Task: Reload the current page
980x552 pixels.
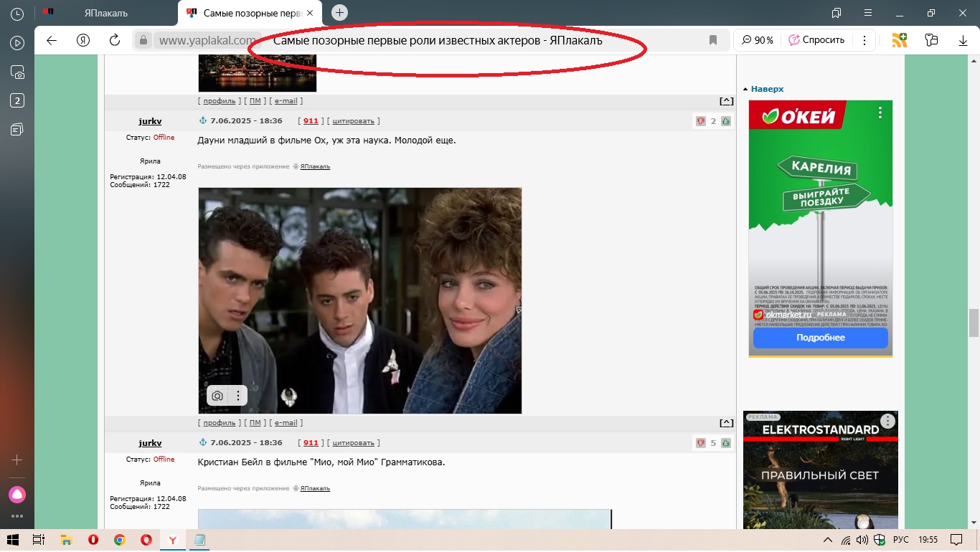Action: [113, 40]
